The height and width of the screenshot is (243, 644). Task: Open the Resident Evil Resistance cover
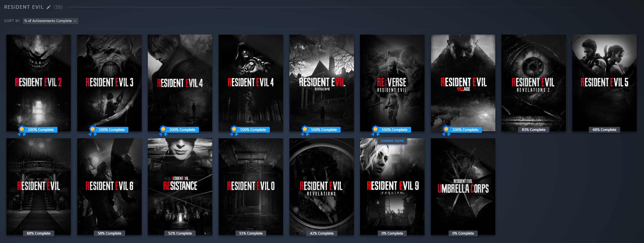pos(180,186)
